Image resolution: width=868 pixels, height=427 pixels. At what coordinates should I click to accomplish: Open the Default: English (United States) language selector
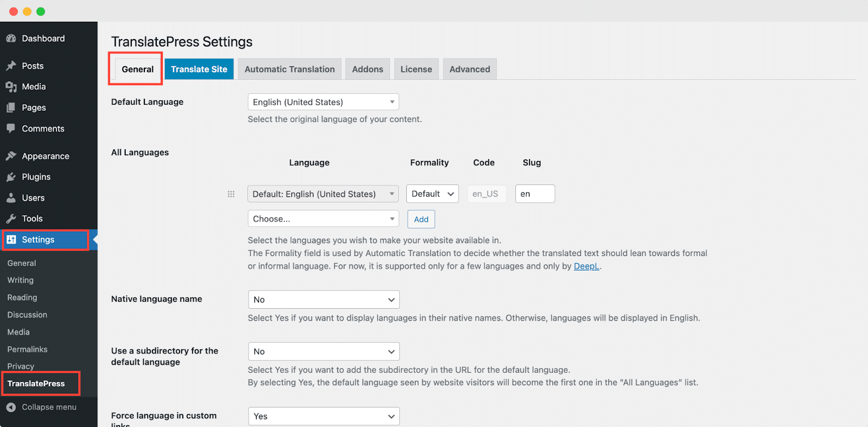[x=323, y=194]
